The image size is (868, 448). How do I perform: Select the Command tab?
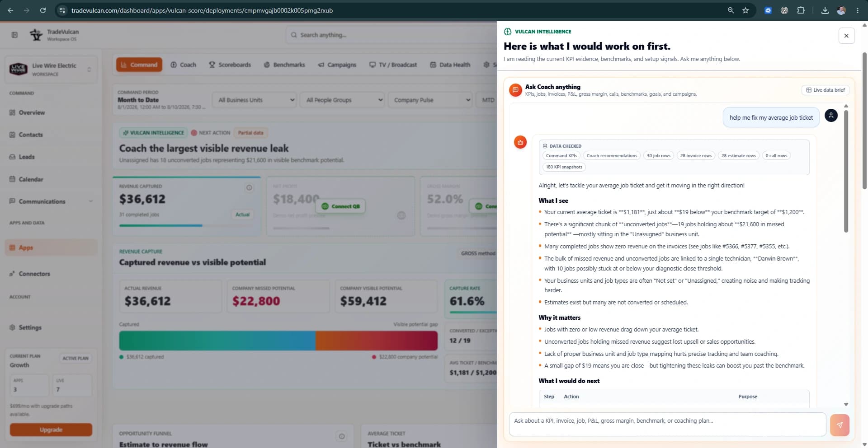click(x=139, y=65)
